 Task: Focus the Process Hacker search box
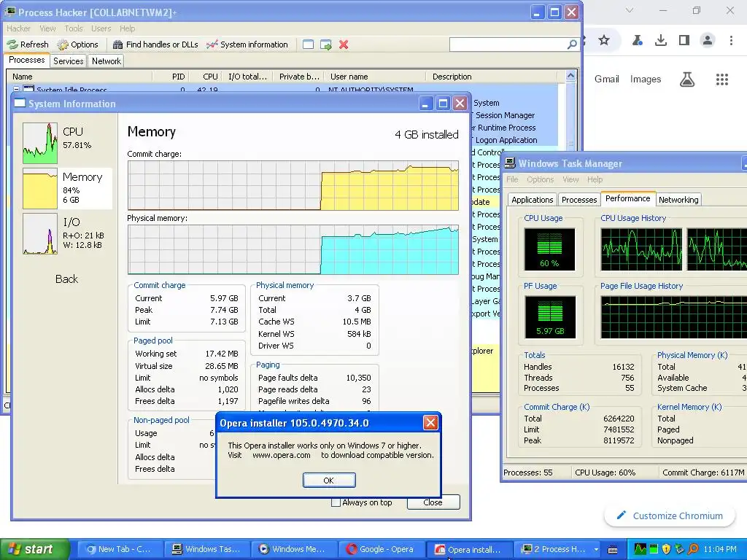(x=508, y=44)
